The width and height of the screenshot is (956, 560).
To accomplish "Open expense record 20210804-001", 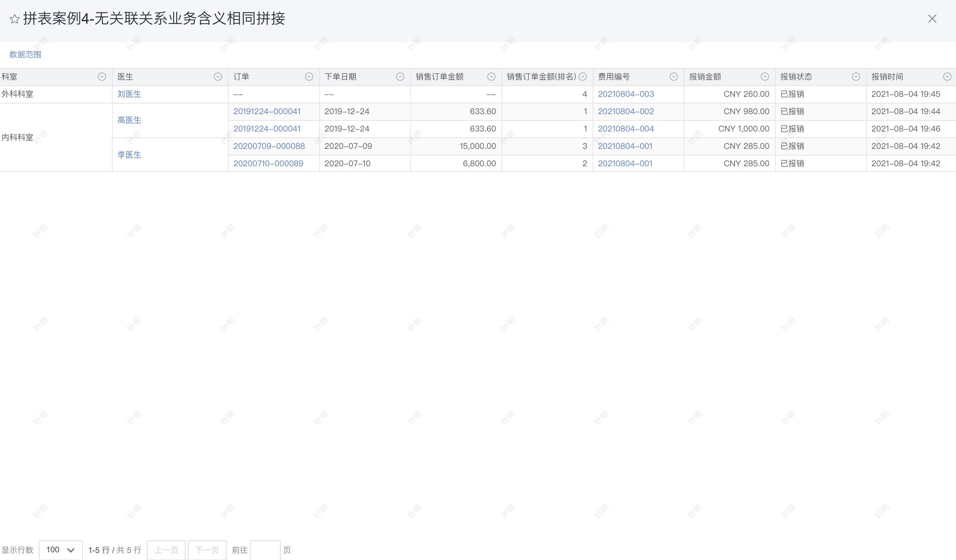I will click(625, 146).
